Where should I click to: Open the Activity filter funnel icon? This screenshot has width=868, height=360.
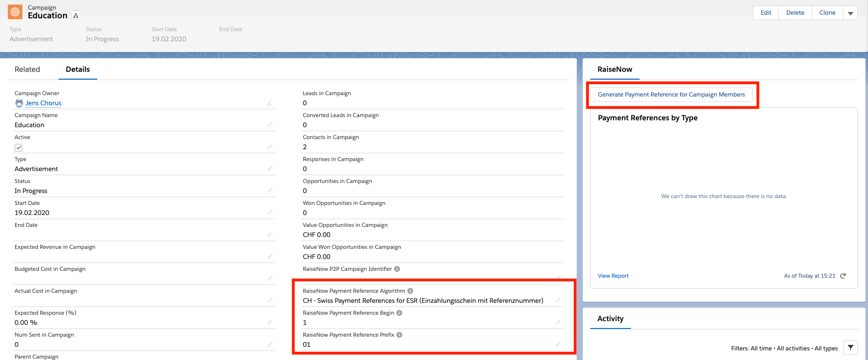pos(851,348)
